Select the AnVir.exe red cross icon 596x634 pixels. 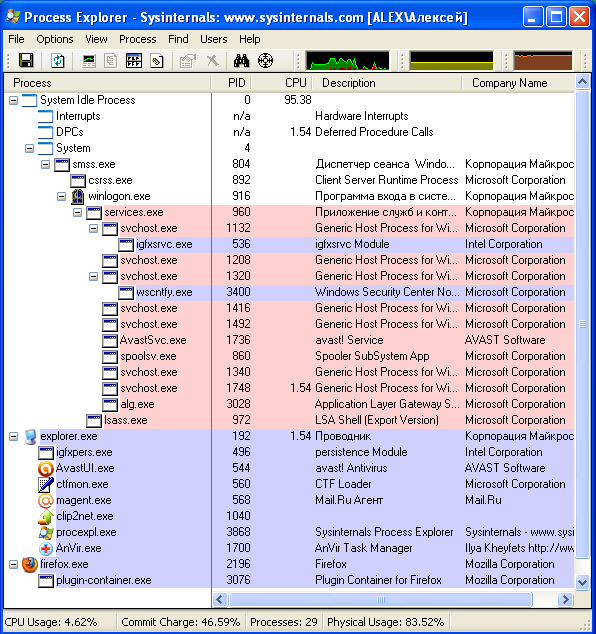(x=46, y=549)
